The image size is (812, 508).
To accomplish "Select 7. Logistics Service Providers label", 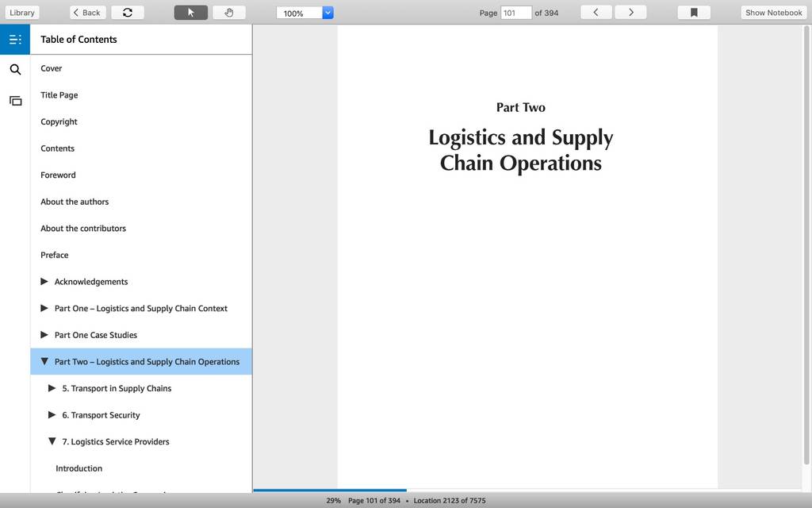I will coord(116,441).
